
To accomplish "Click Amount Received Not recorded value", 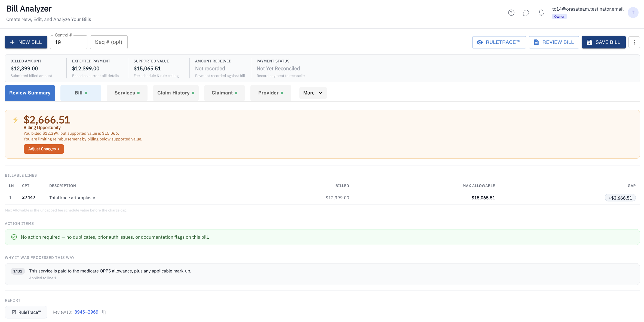I will coord(210,69).
